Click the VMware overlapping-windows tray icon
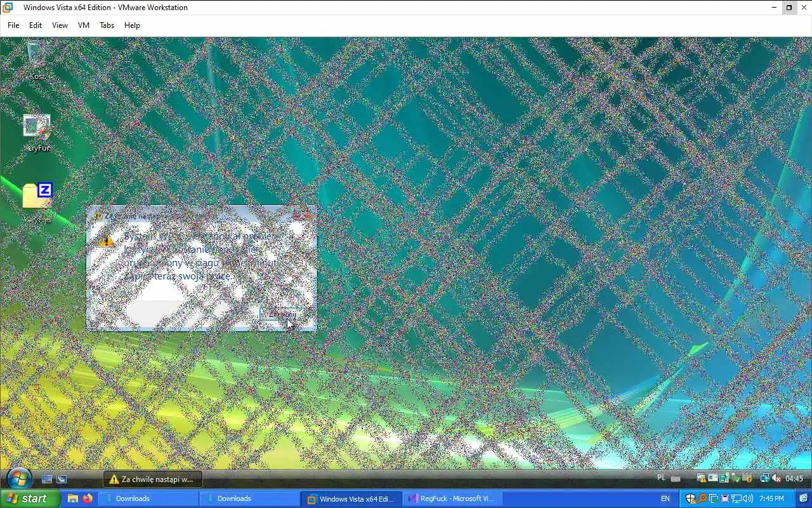This screenshot has height=508, width=812. click(x=714, y=498)
